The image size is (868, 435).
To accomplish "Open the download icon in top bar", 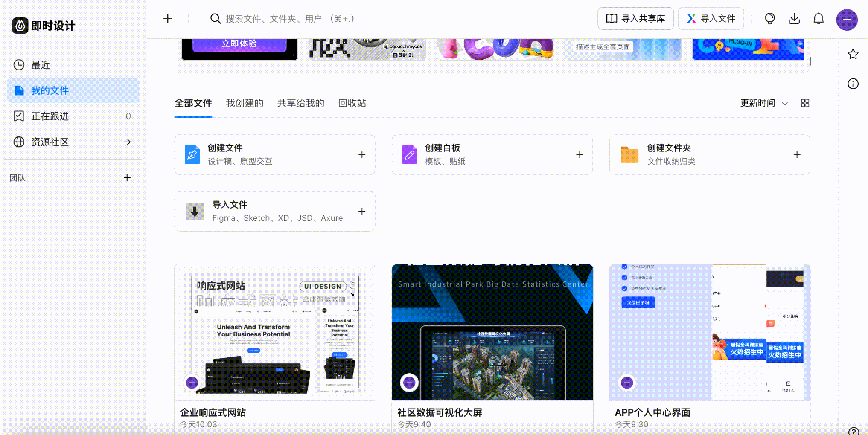I will click(x=794, y=19).
